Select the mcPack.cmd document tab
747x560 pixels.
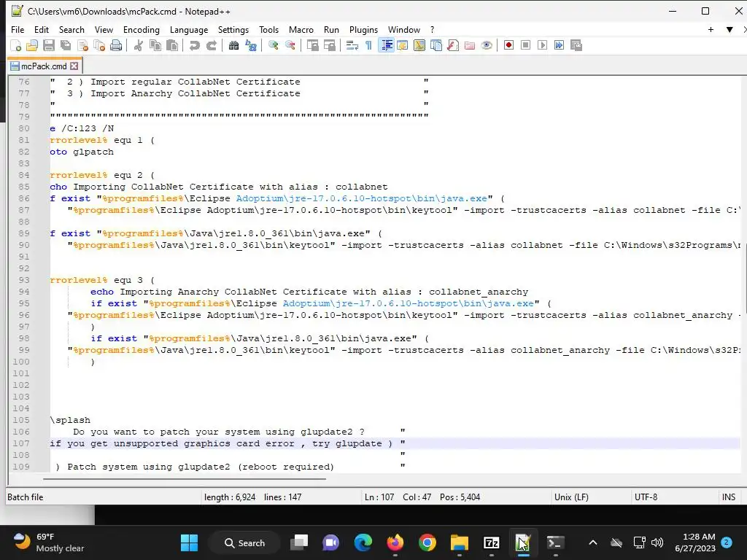(44, 66)
